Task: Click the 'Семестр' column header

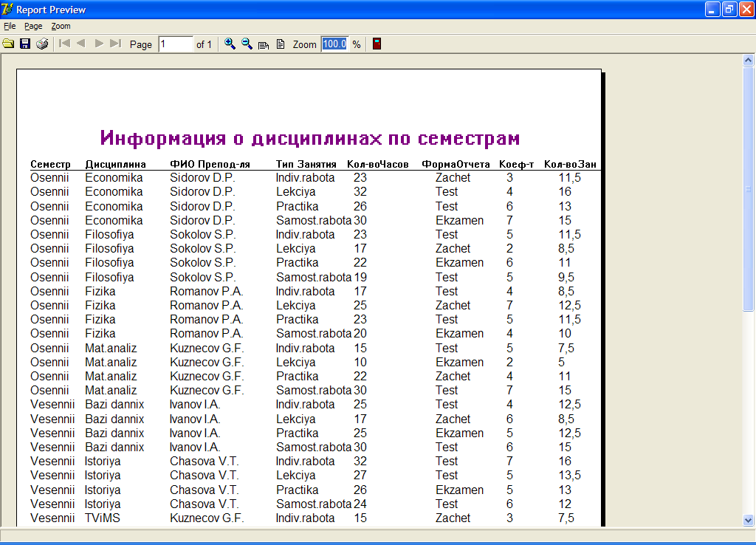Action: click(50, 165)
